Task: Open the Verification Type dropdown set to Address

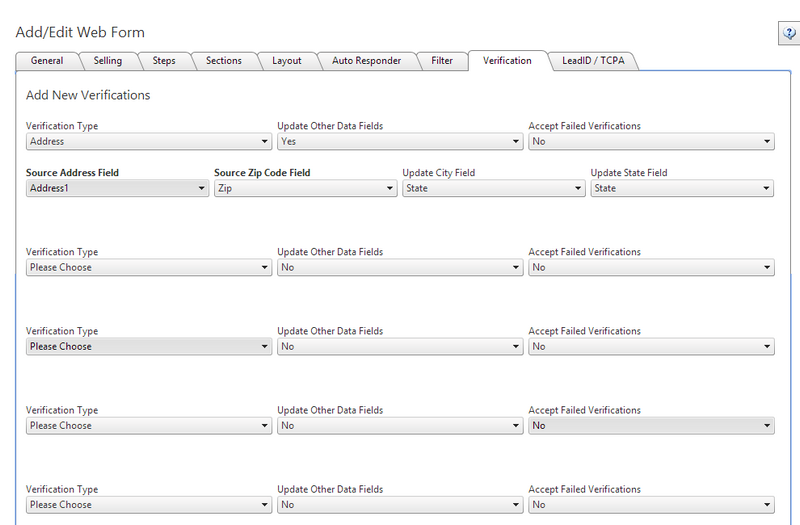Action: point(148,142)
